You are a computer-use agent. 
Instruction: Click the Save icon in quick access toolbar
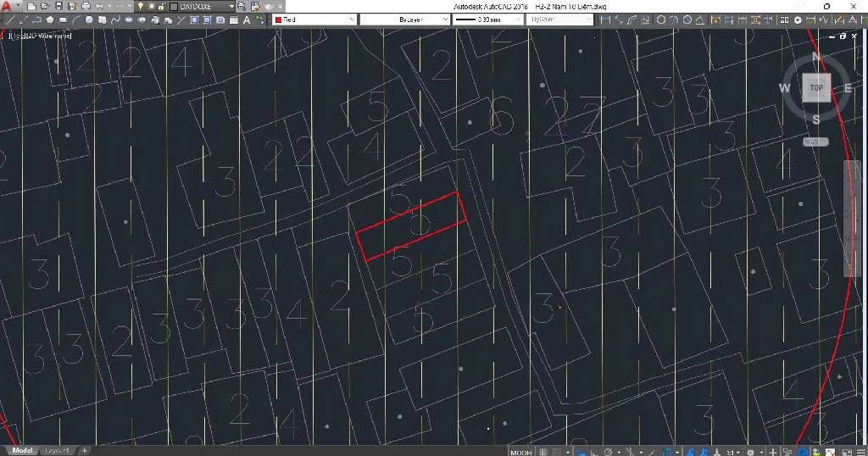(59, 6)
